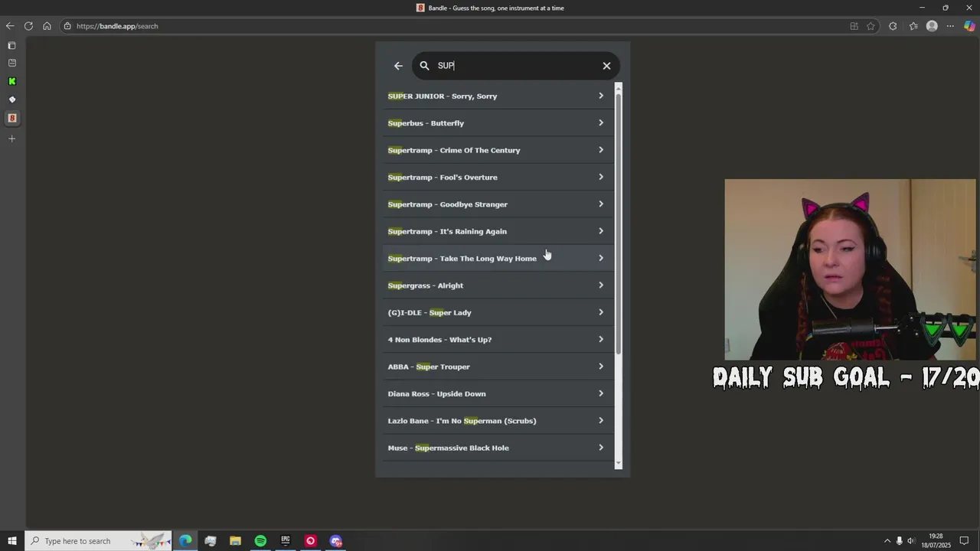Viewport: 980px width, 551px height.
Task: Click chevron on Supermassive Black Hole row
Action: point(601,447)
